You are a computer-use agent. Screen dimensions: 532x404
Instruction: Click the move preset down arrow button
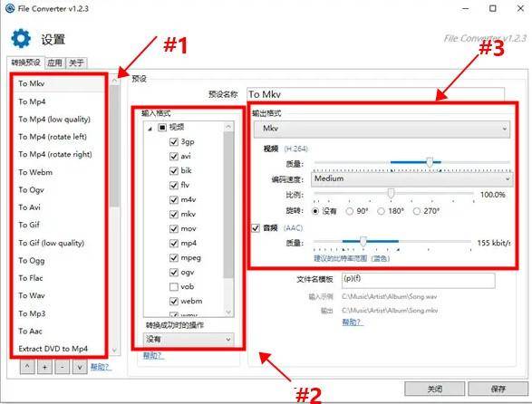pos(80,367)
